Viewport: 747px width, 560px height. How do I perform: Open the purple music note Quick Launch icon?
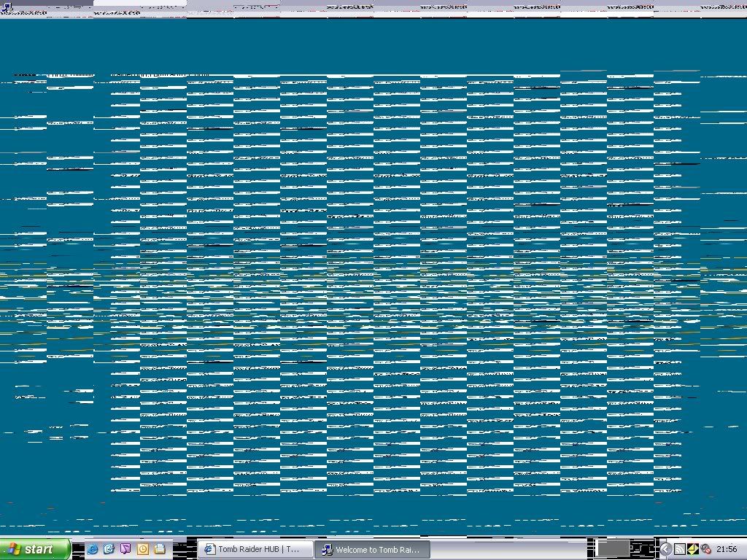tap(125, 549)
